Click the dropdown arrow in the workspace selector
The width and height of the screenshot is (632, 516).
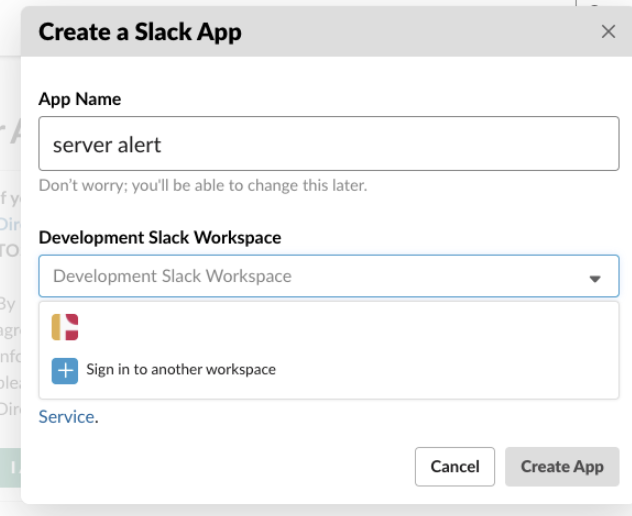(x=595, y=278)
